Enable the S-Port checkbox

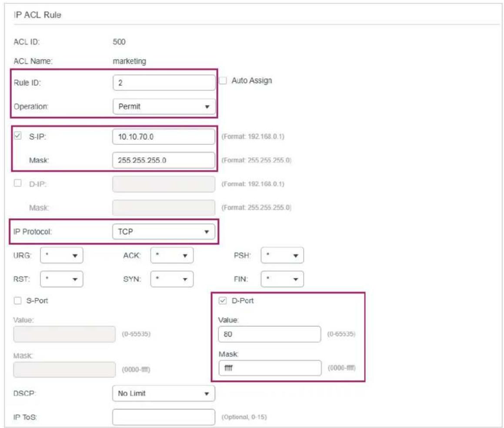point(18,301)
